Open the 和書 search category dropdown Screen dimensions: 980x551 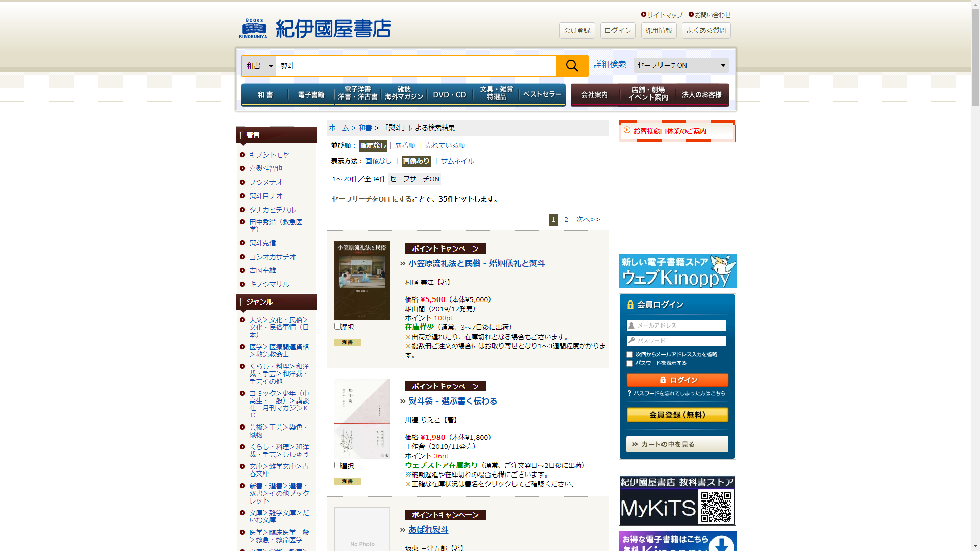[x=259, y=66]
